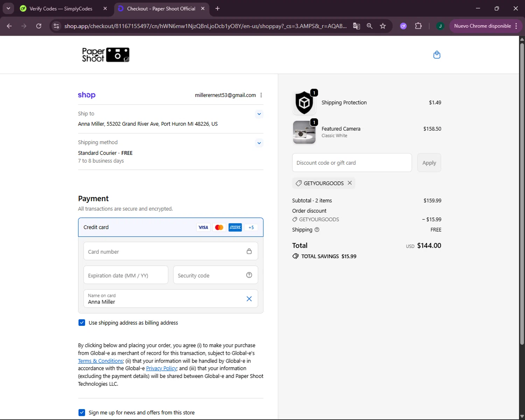Click the email millerernest53@gmail.com
This screenshot has height=420, width=525.
pos(225,95)
